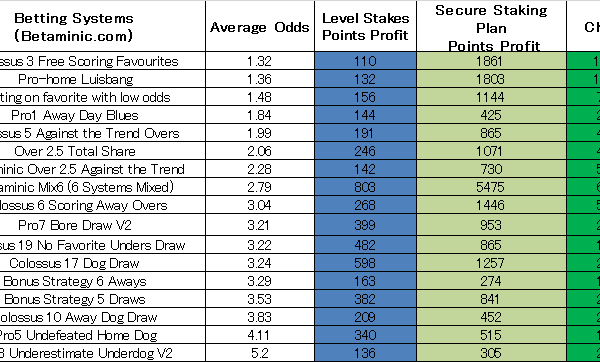Viewport: 600px width, 362px height.
Task: Click the average odds value 5.2
Action: coord(260,352)
